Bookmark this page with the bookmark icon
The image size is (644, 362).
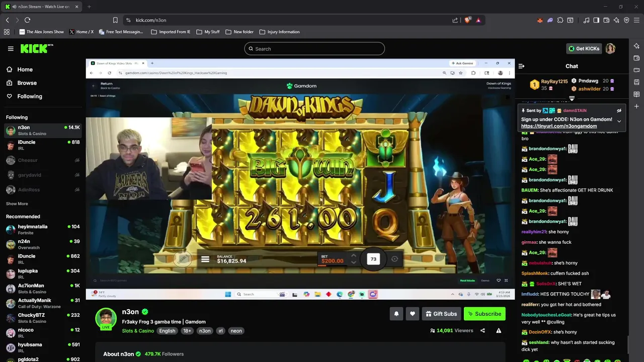[115, 20]
